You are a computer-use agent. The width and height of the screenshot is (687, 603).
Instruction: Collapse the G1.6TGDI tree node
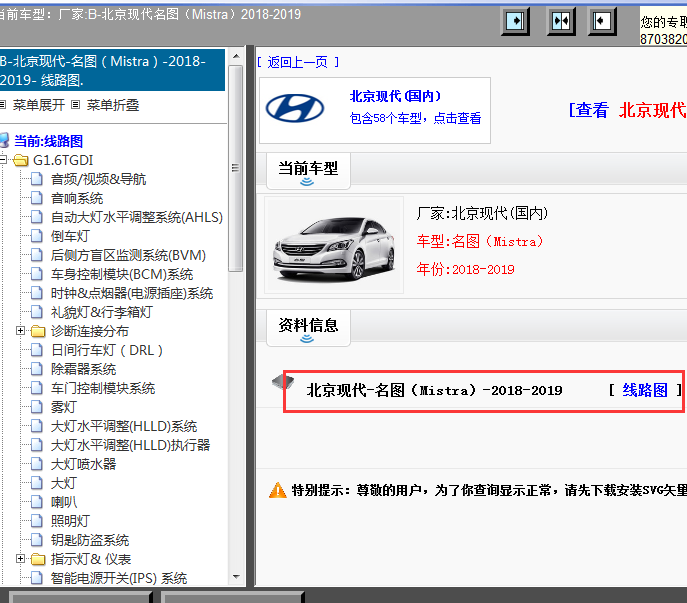4,160
